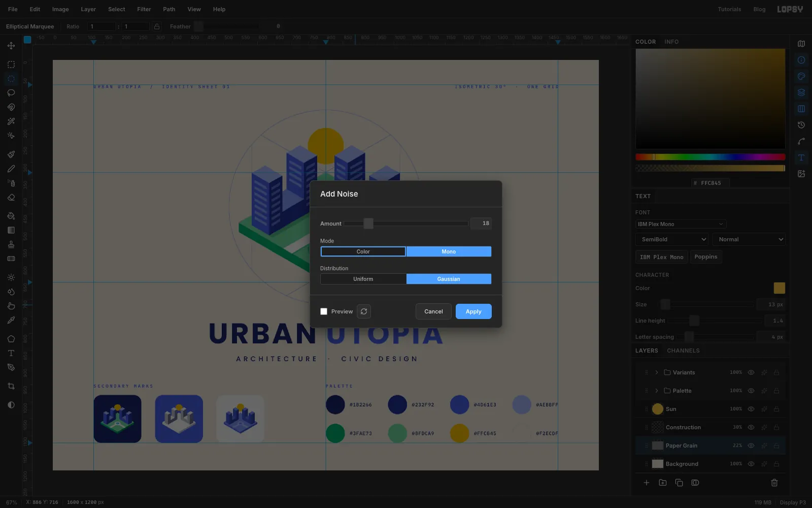812x508 pixels.
Task: Select the Color noise mode
Action: [x=363, y=251]
